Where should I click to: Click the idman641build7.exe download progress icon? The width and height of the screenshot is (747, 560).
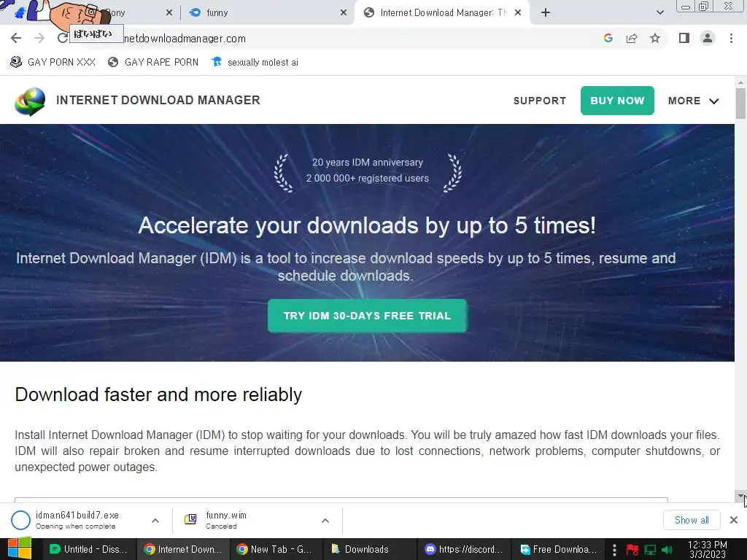[x=20, y=520]
